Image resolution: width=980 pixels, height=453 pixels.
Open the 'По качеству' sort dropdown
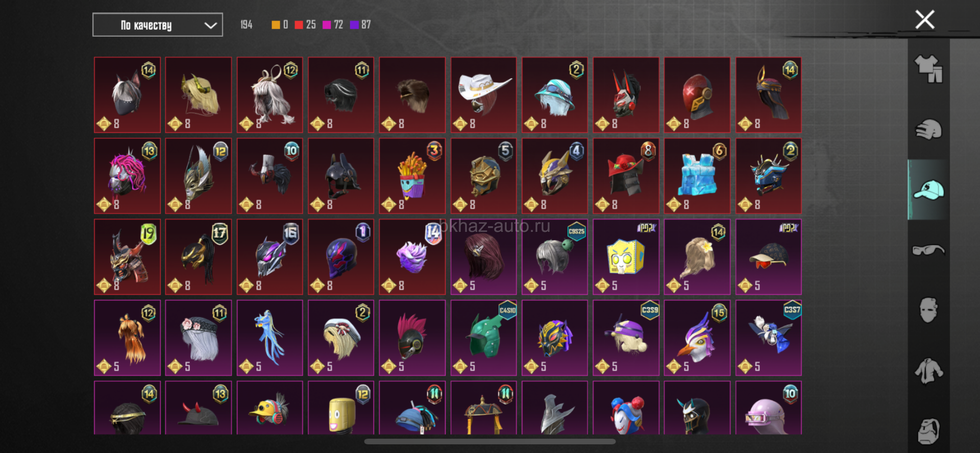(x=157, y=25)
